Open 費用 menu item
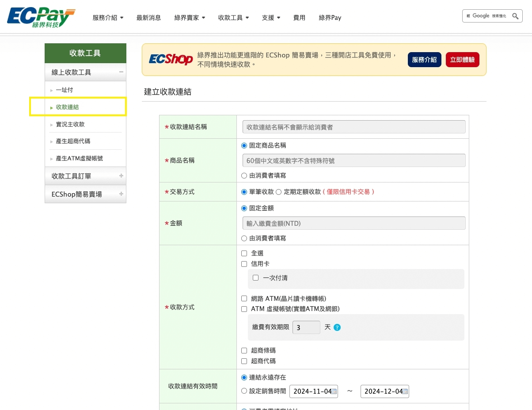Screen dimensions: 532x410 [x=300, y=18]
